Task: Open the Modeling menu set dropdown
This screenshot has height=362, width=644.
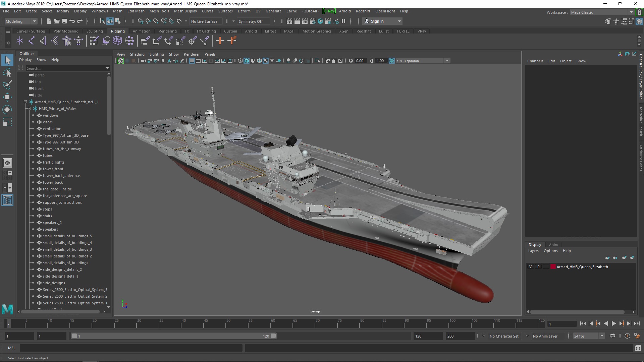Action: click(x=21, y=21)
